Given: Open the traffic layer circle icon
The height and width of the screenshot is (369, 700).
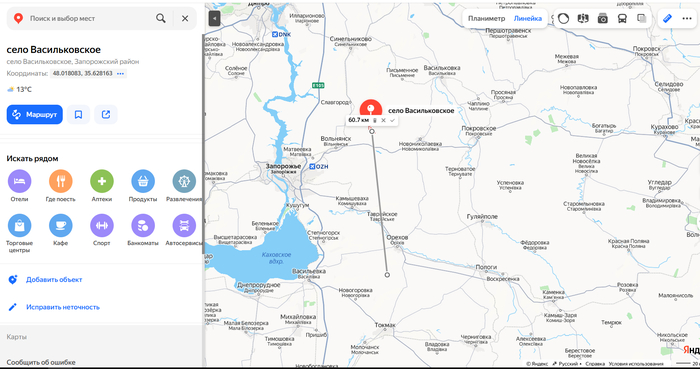Looking at the screenshot, I should (563, 19).
